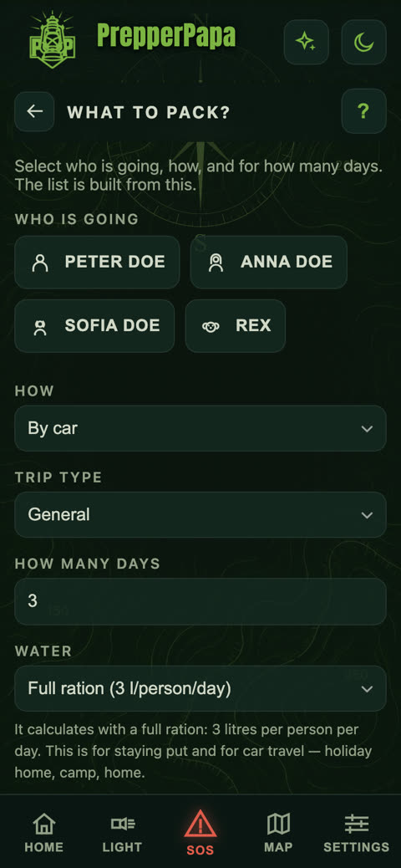
Task: Expand the Trip Type dropdown showing General
Action: click(200, 515)
